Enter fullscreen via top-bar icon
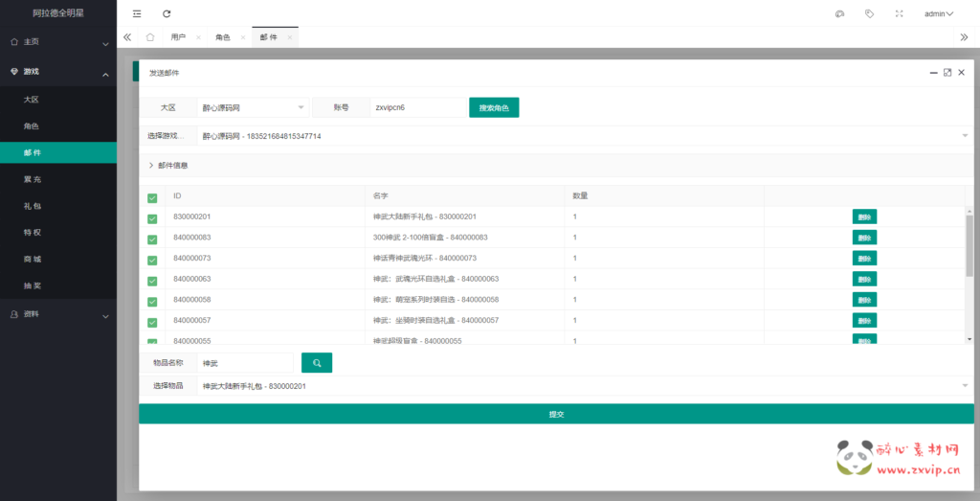Viewport: 980px width, 501px height. [899, 13]
